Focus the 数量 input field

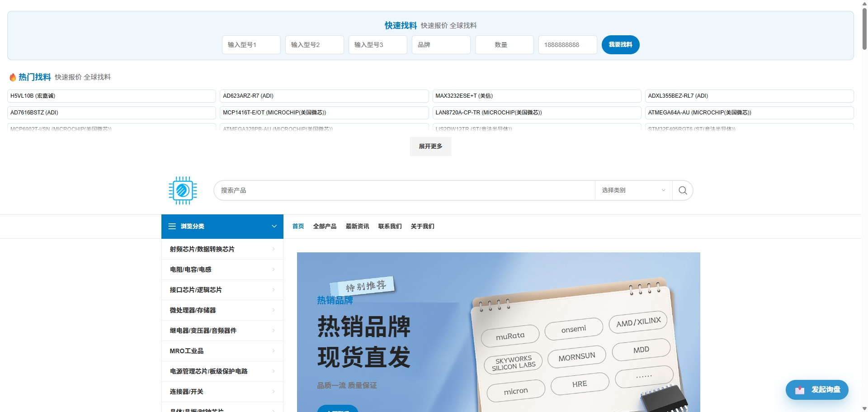pos(505,45)
